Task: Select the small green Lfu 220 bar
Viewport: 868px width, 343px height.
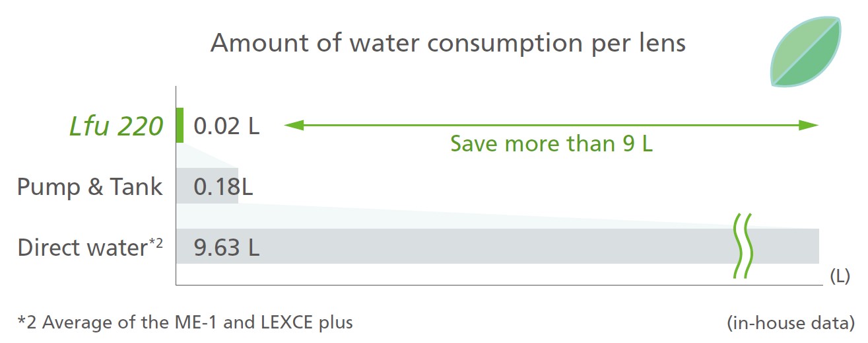Action: (180, 125)
